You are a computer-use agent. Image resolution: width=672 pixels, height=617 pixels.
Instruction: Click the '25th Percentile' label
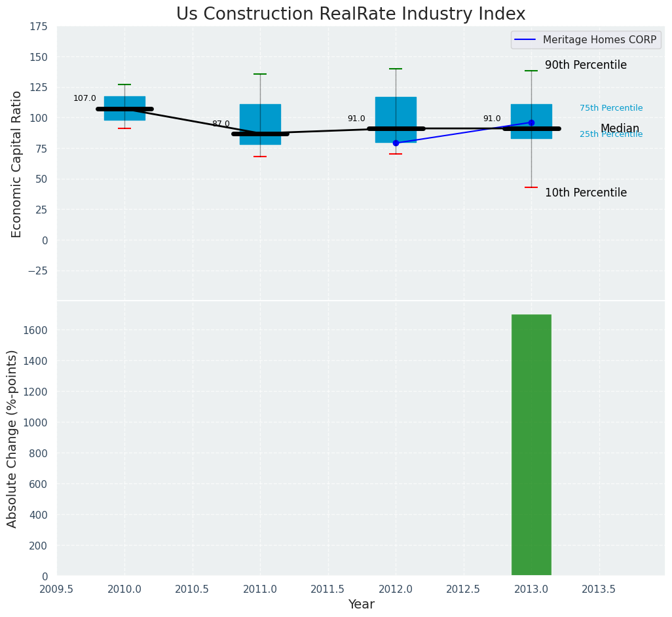coord(611,134)
